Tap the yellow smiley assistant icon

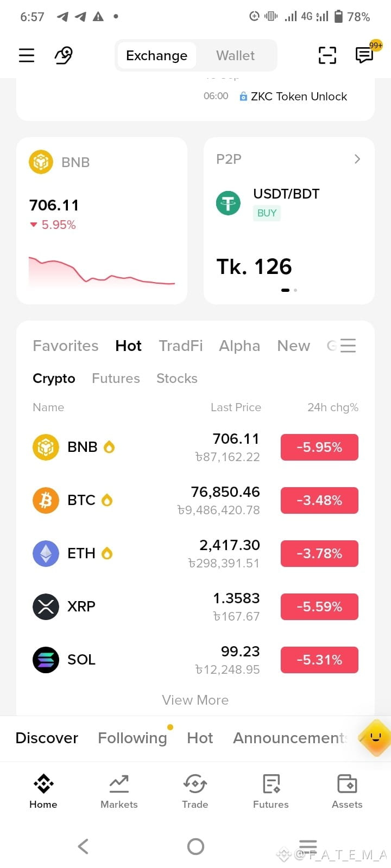pos(375,738)
